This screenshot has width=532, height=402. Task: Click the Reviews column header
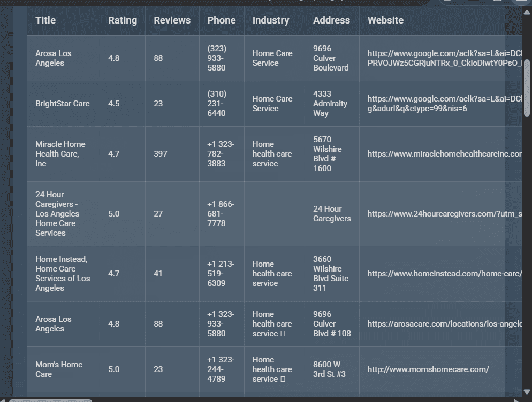172,20
